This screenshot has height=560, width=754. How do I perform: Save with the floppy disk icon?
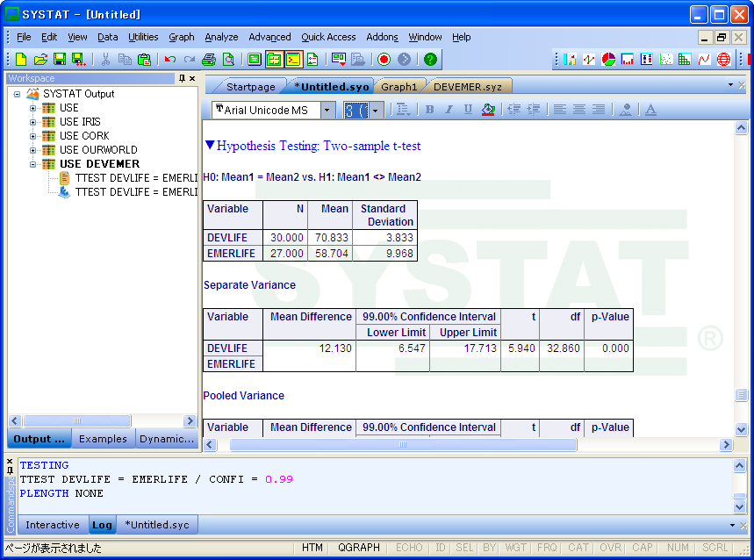click(60, 59)
